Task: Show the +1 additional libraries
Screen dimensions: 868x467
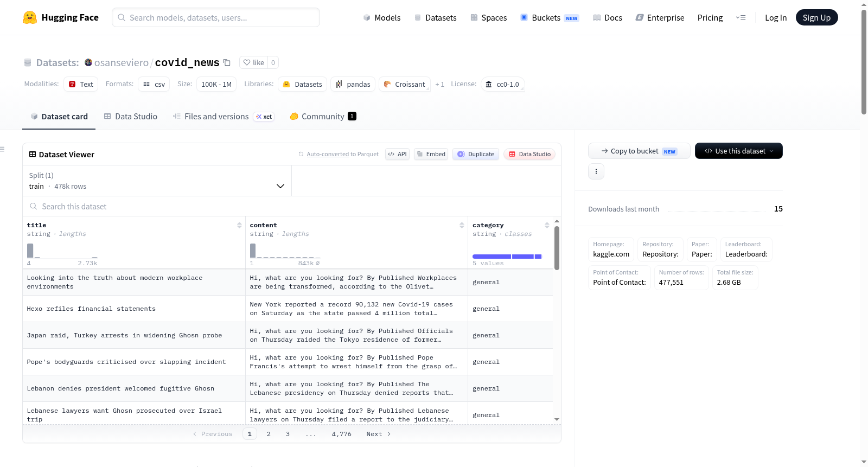Action: (x=439, y=84)
